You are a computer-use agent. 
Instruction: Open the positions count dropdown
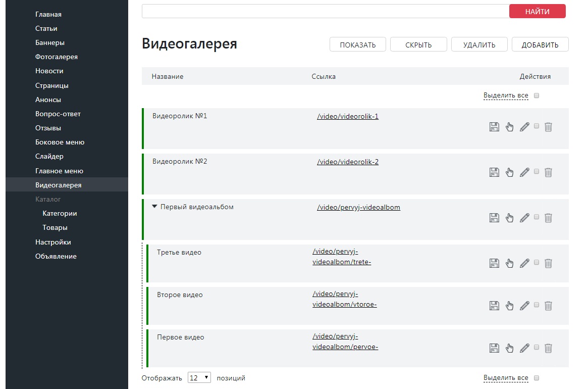point(199,377)
